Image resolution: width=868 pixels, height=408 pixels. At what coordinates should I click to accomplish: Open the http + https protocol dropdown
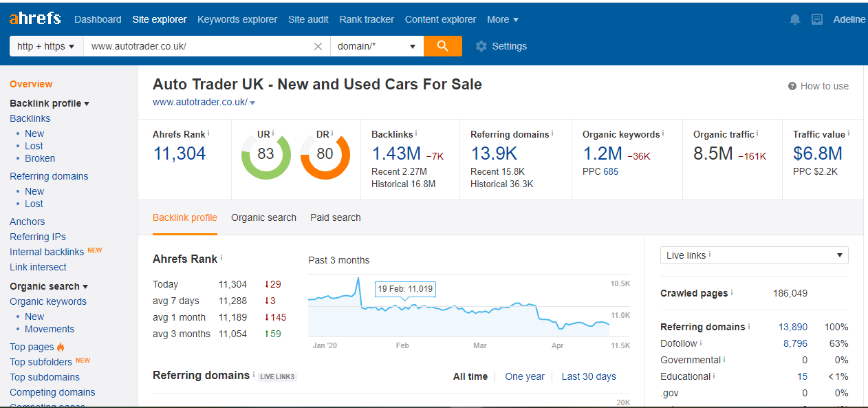[x=46, y=46]
